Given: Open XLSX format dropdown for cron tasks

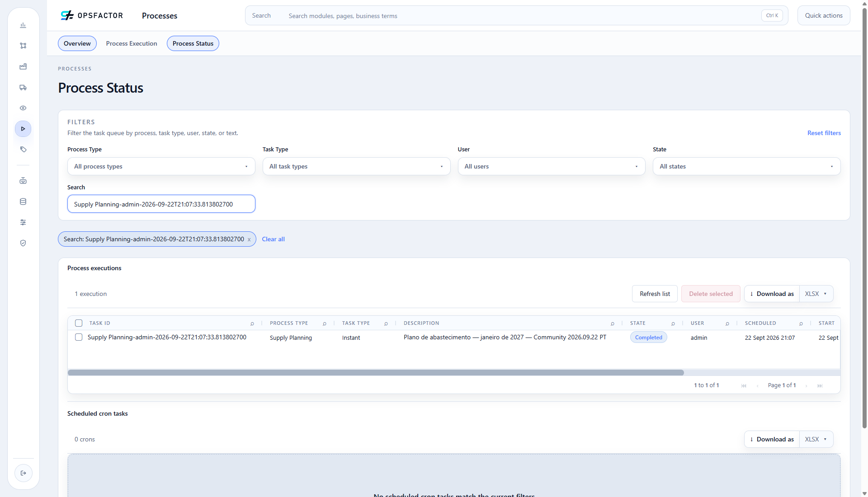Looking at the screenshot, I should pyautogui.click(x=816, y=439).
